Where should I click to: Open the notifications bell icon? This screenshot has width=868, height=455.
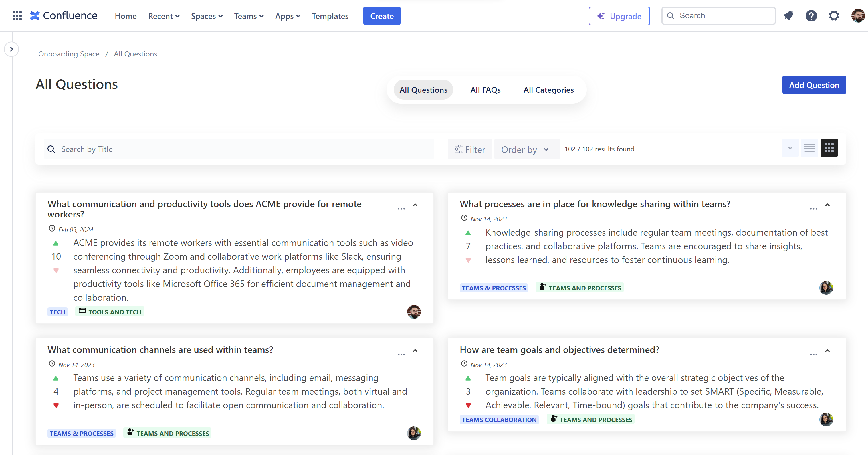pyautogui.click(x=789, y=15)
